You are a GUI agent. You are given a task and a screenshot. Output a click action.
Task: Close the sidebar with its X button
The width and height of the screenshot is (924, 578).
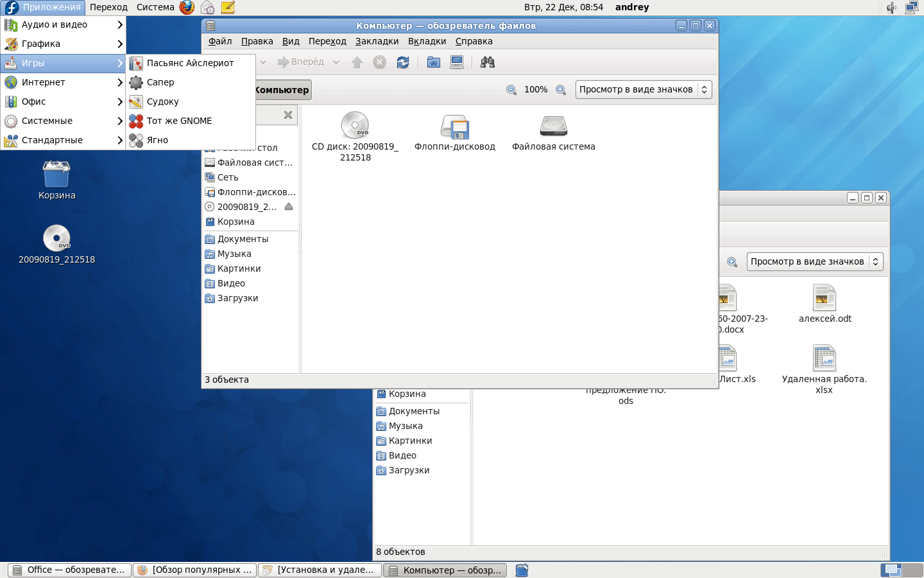288,115
